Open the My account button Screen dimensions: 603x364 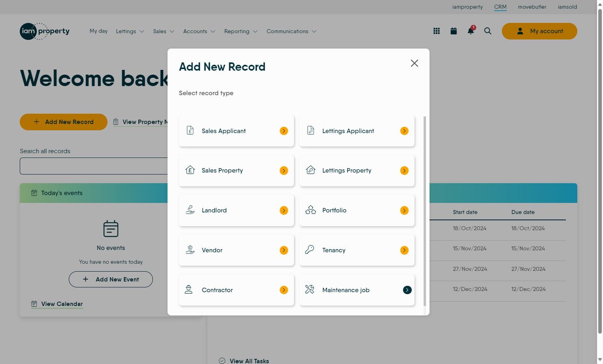click(x=539, y=31)
